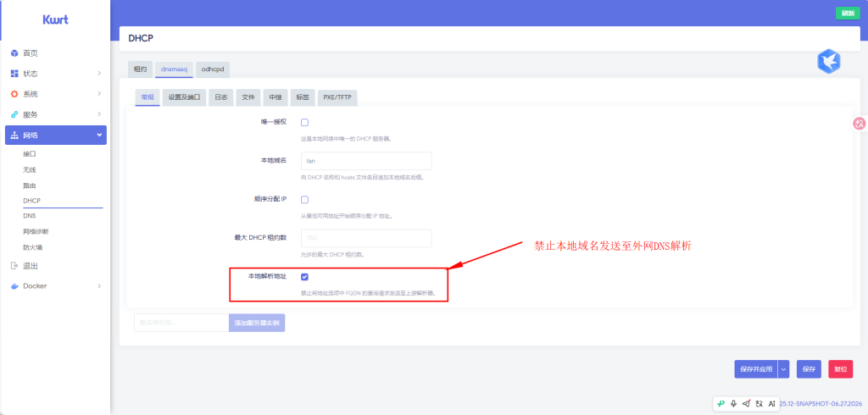This screenshot has width=868, height=415.
Task: Click the green 刷新 button
Action: pyautogui.click(x=848, y=14)
